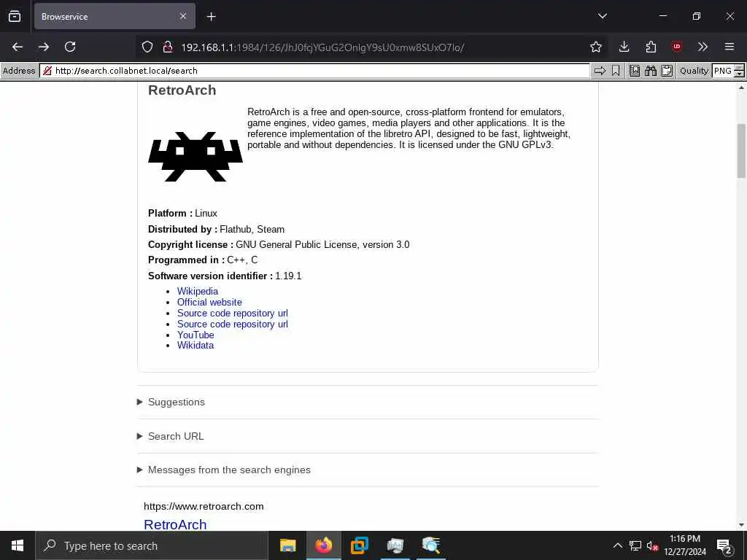Image resolution: width=747 pixels, height=560 pixels.
Task: Click the system monitor taskbar icon
Action: tap(395, 545)
